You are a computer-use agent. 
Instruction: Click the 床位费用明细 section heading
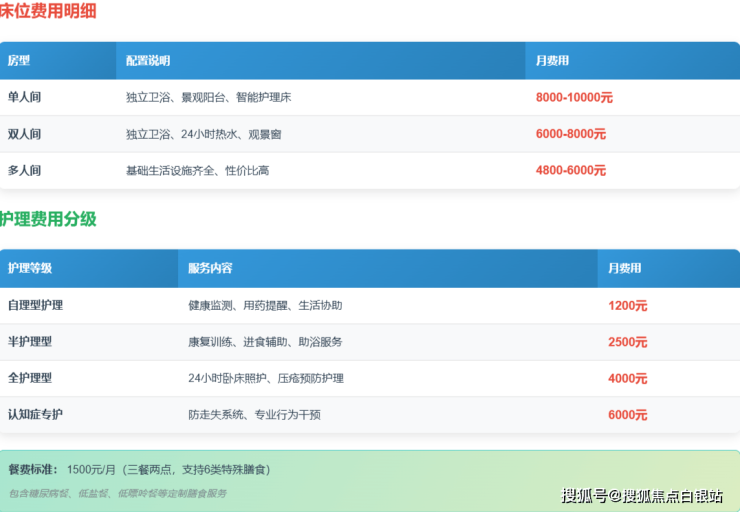tap(48, 12)
